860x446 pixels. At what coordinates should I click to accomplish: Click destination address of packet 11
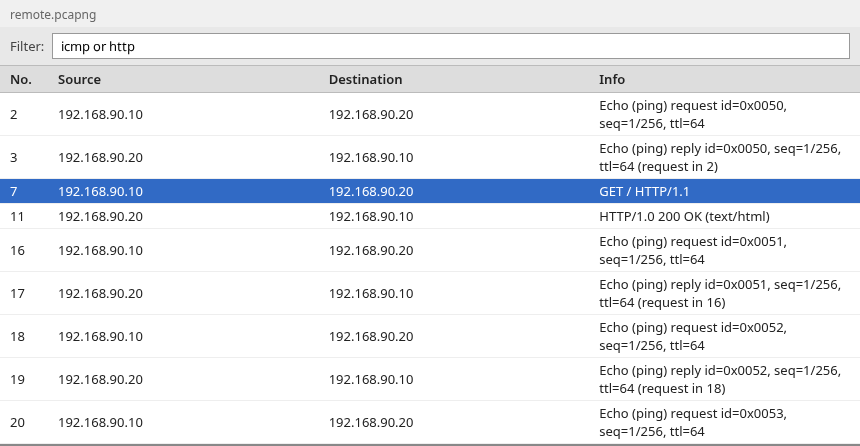click(x=371, y=217)
